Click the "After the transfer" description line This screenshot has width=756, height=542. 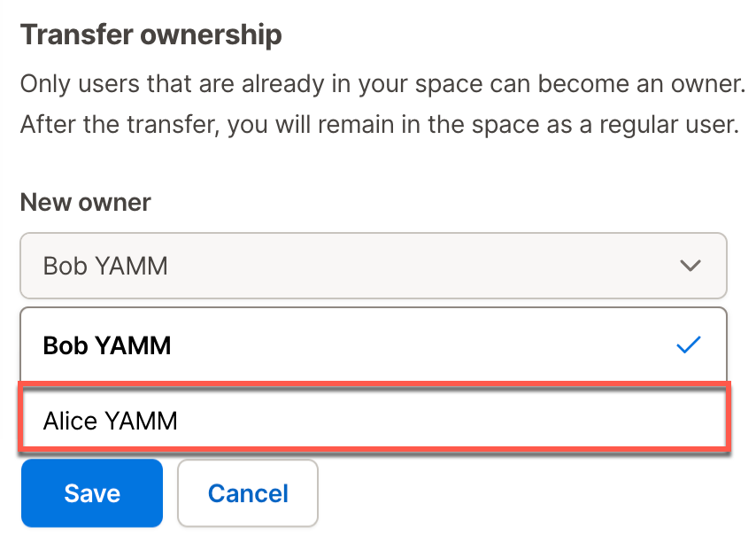(380, 125)
